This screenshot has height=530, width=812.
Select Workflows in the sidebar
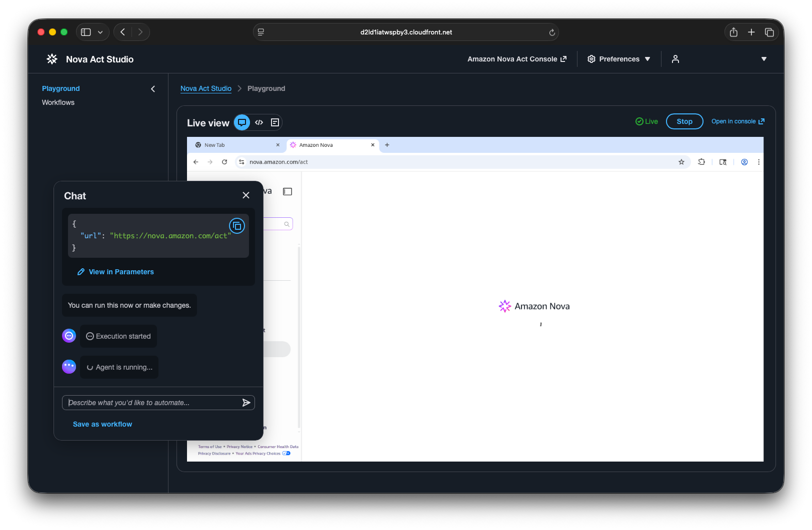click(x=58, y=102)
